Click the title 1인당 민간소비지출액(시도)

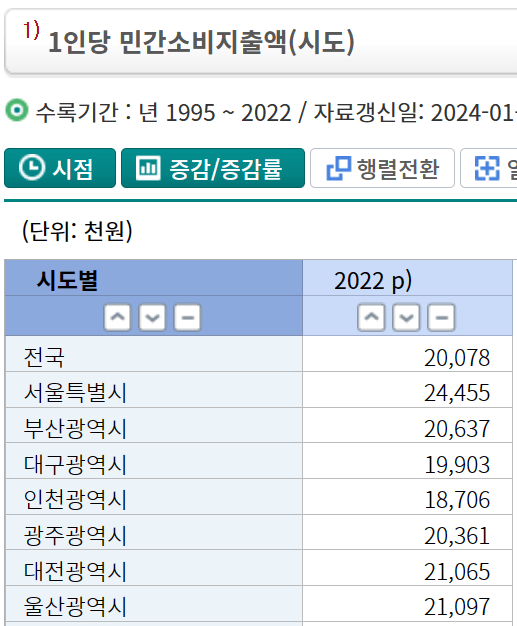click(x=201, y=42)
